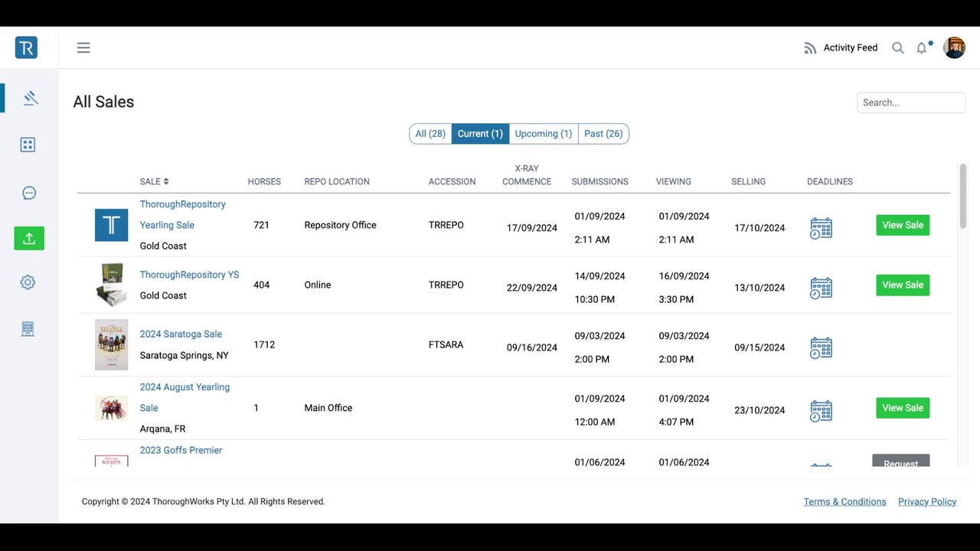Click the selling date 17/10/2024
This screenshot has height=551, width=980.
click(x=759, y=228)
